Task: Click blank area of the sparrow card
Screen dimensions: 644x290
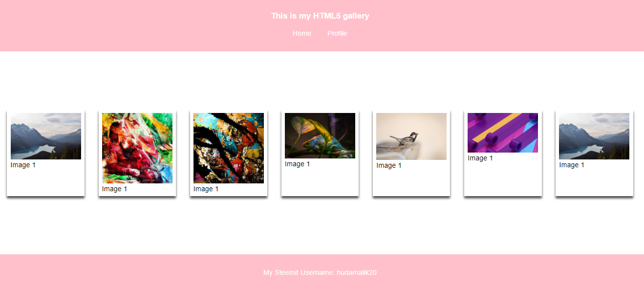Action: point(411,183)
